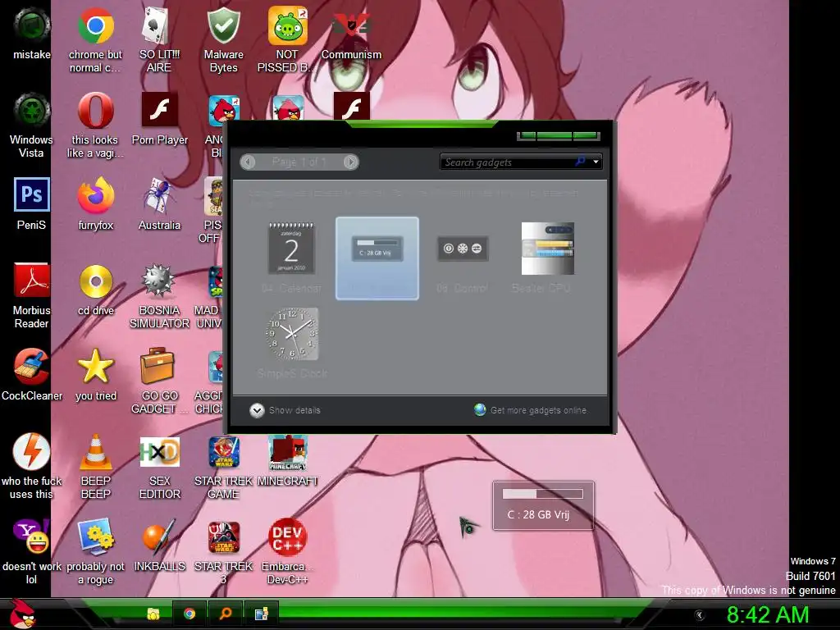Open the 'you tried' gold star icon
Viewport: 840px width, 630px height.
point(95,374)
